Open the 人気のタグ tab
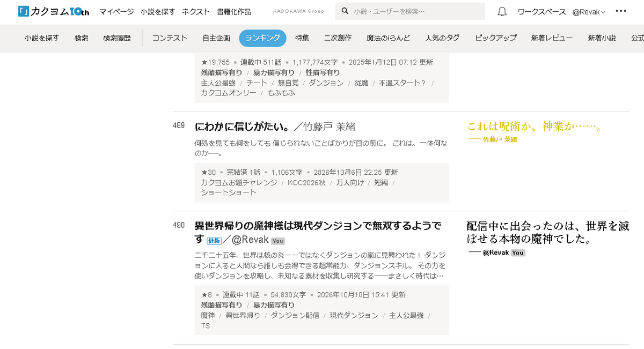The image size is (644, 349). click(442, 38)
